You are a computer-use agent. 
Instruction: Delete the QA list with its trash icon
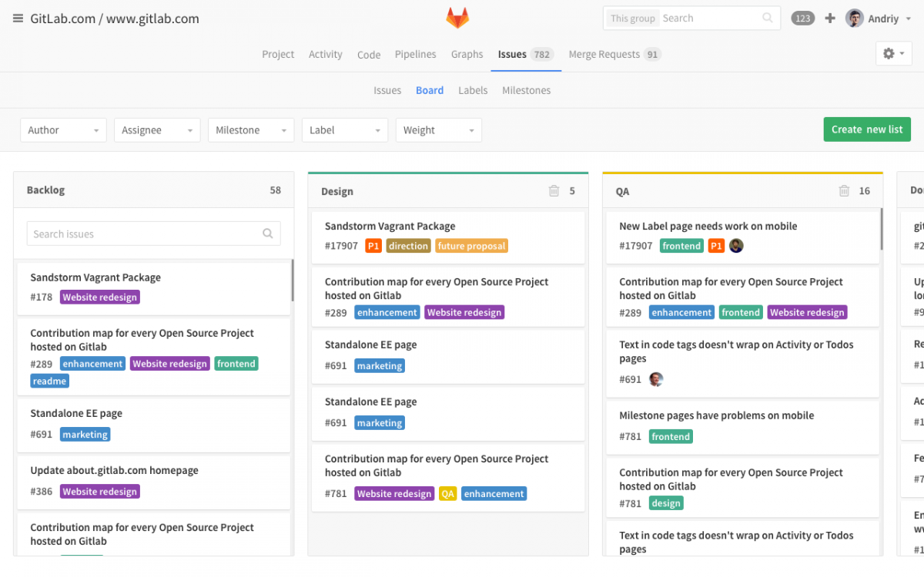click(843, 191)
